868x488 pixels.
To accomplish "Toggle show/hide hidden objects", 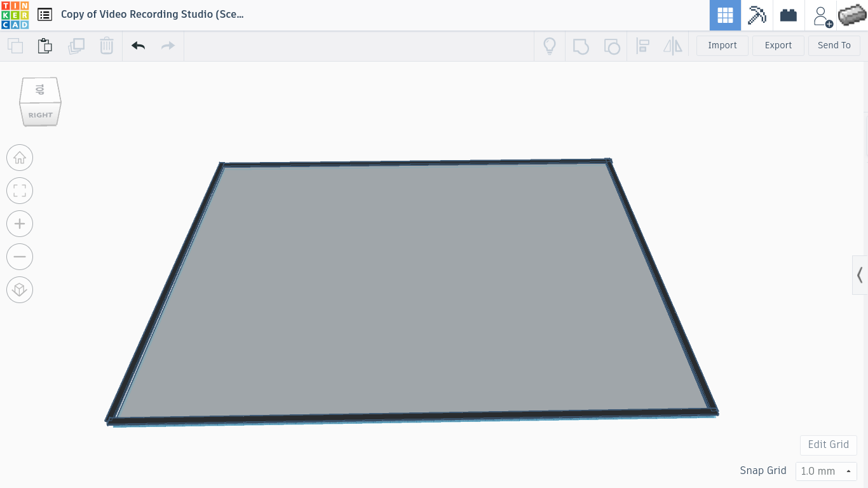I will [x=550, y=46].
